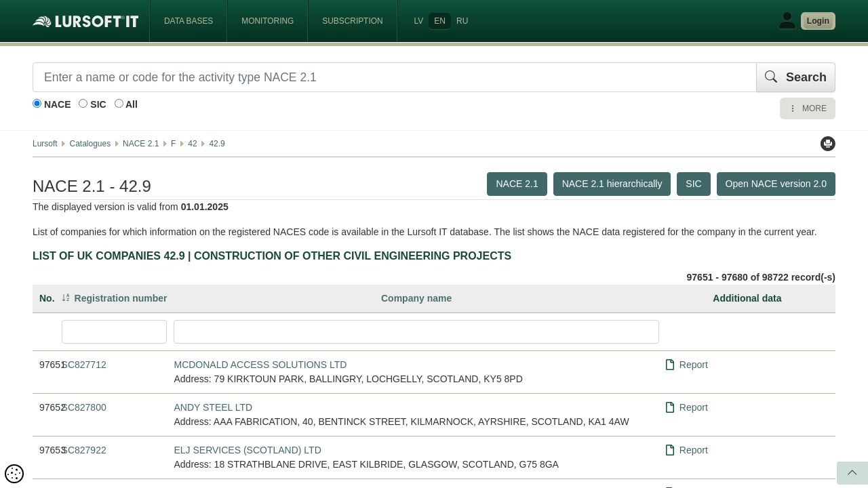Image resolution: width=868 pixels, height=488 pixels.
Task: Sort by Company name column header
Action: tap(416, 298)
